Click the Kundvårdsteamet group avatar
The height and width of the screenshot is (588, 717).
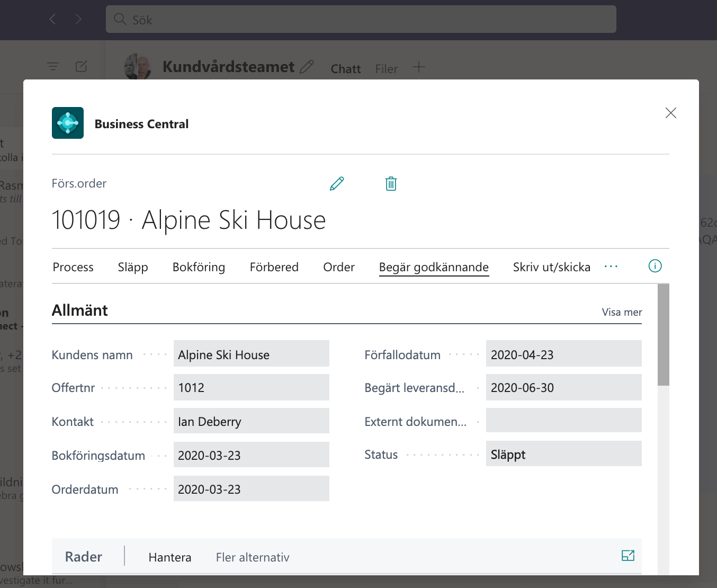coord(137,67)
